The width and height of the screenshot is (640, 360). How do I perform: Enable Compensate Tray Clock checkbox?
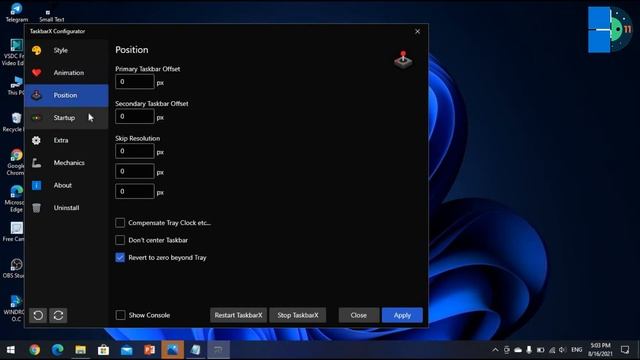(120, 223)
